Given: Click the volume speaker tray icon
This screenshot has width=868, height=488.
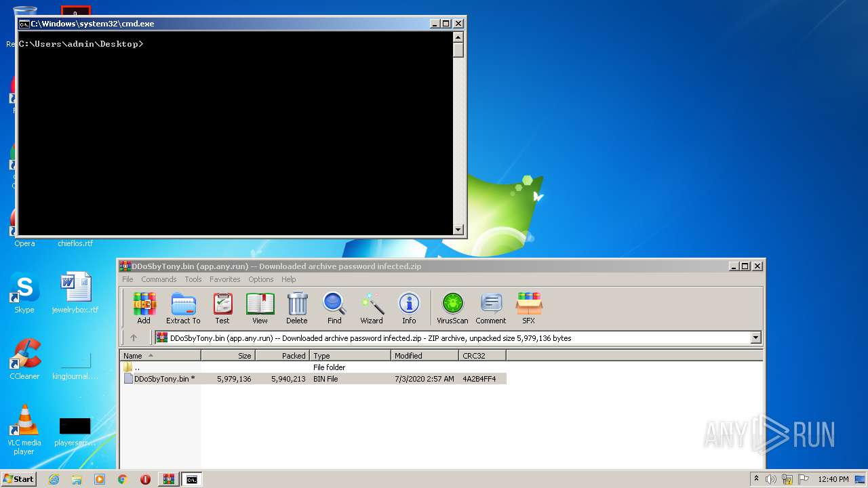Looking at the screenshot, I should [771, 479].
